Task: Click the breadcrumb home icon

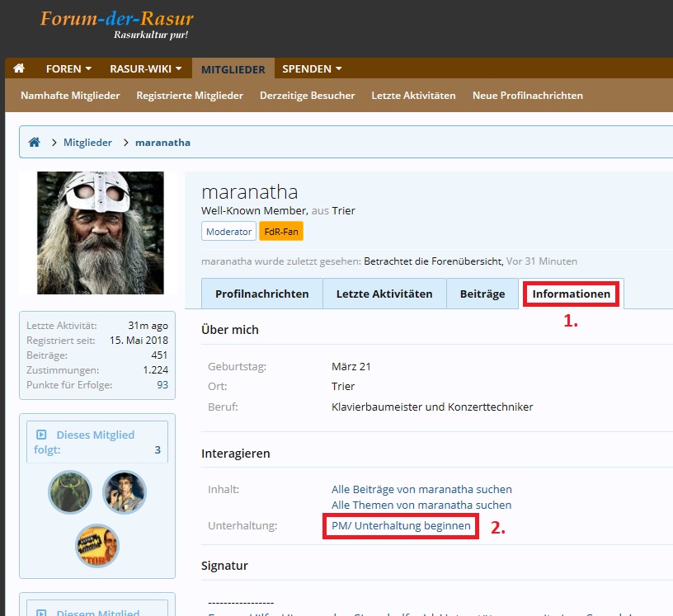Action: pyautogui.click(x=35, y=142)
